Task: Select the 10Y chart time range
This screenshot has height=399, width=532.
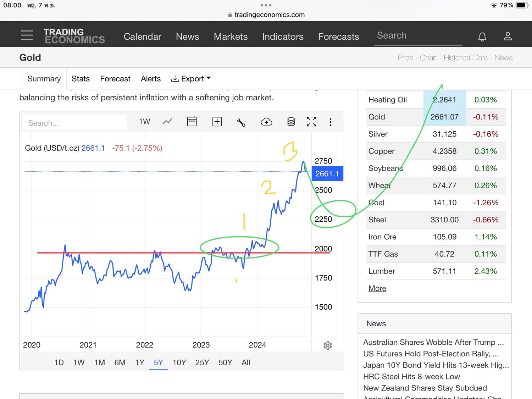Action: point(179,362)
